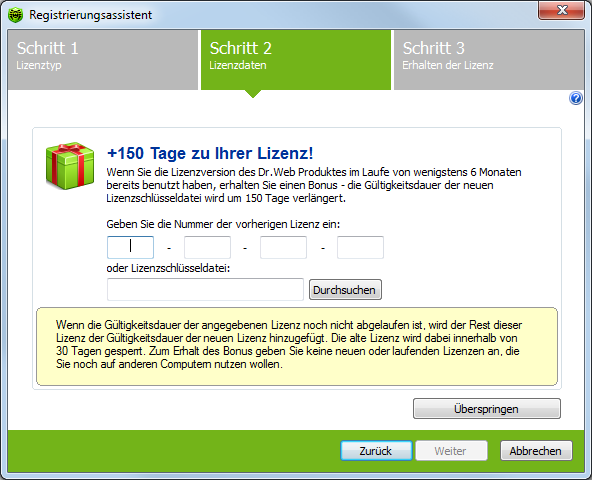Click the Dr.Web spider icon in title bar
This screenshot has height=480, width=592.
pos(15,15)
